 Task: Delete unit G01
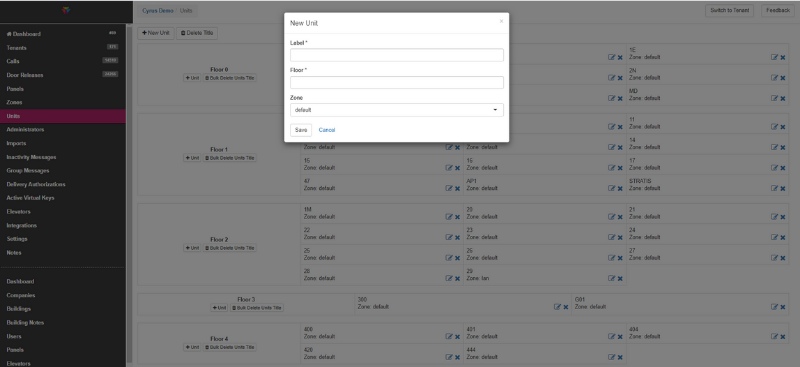pos(783,307)
